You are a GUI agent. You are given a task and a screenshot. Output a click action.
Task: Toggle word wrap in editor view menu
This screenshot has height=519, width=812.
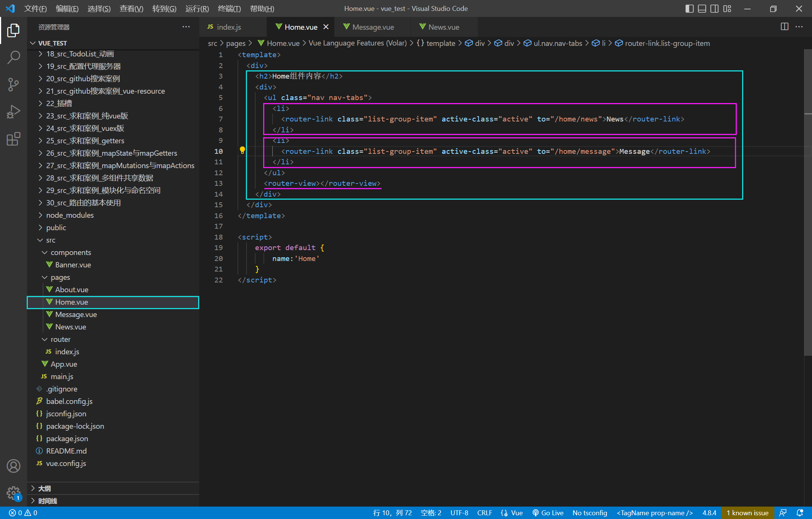[130, 8]
